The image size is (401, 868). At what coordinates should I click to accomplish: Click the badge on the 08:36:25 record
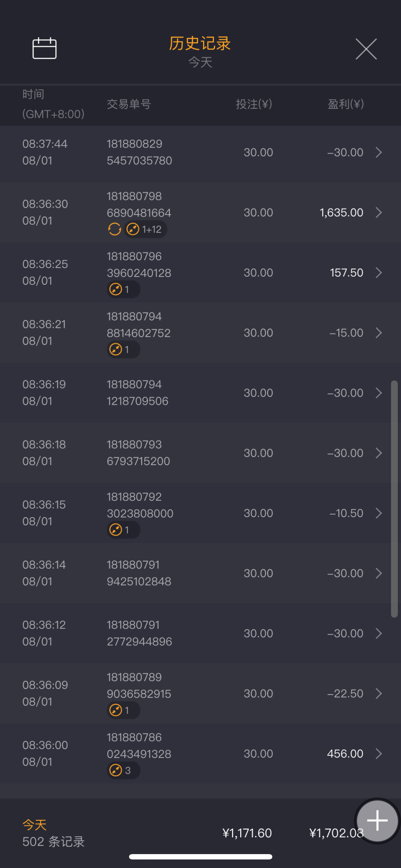(x=123, y=289)
